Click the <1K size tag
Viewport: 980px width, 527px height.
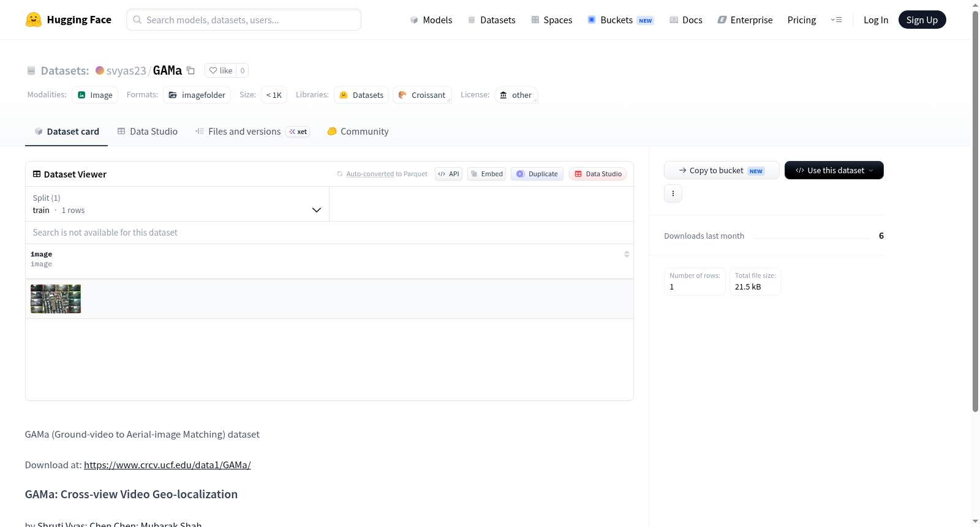[274, 95]
